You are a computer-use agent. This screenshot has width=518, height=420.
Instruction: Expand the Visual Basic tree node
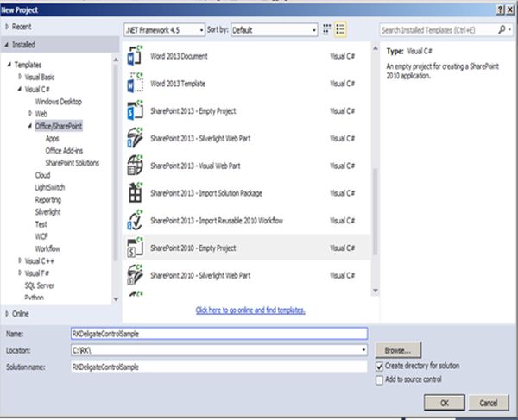[20, 77]
